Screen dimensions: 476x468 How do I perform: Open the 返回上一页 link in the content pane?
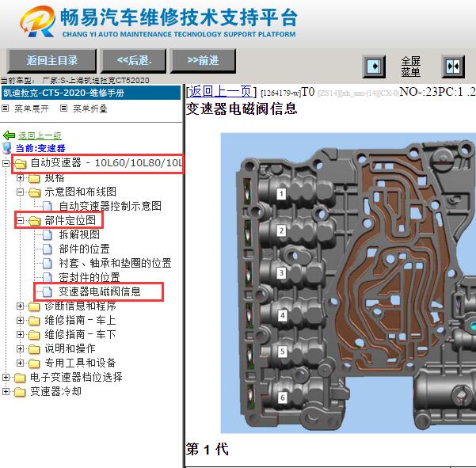pyautogui.click(x=221, y=91)
